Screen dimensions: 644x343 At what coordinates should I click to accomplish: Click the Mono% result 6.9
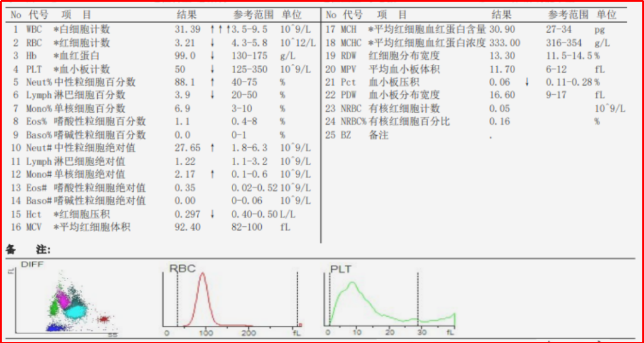(182, 109)
